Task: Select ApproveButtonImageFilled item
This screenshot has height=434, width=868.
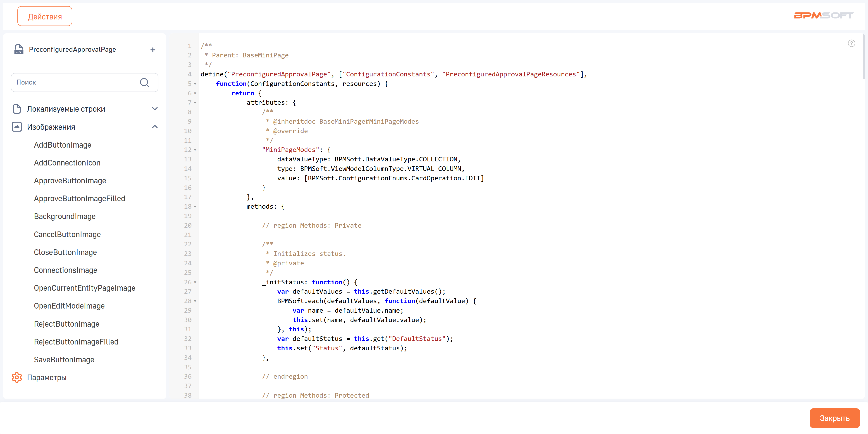Action: pos(79,198)
